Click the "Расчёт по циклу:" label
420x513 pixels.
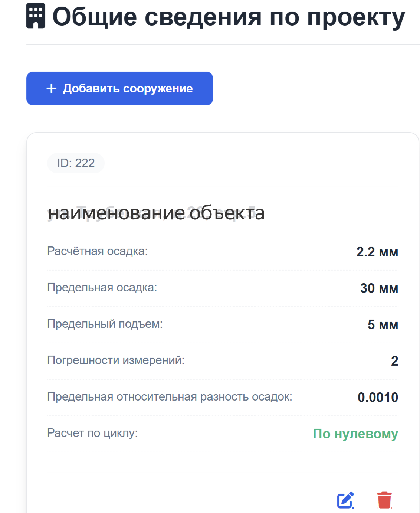click(92, 433)
